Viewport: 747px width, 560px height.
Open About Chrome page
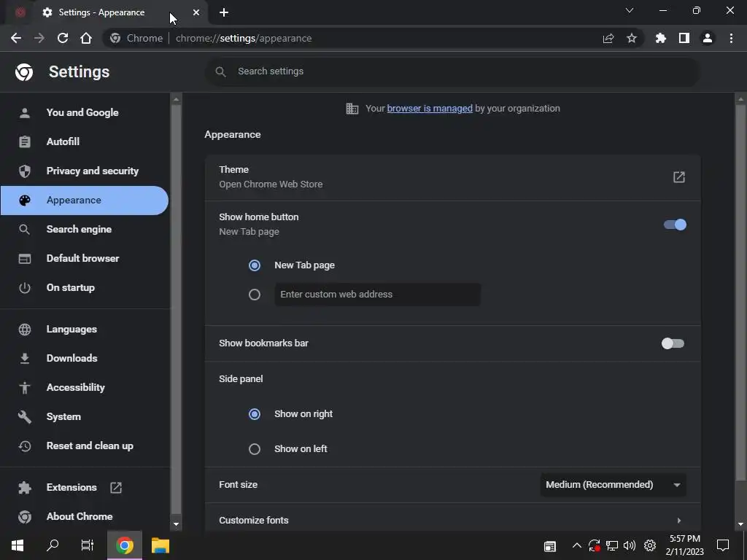tap(84, 516)
